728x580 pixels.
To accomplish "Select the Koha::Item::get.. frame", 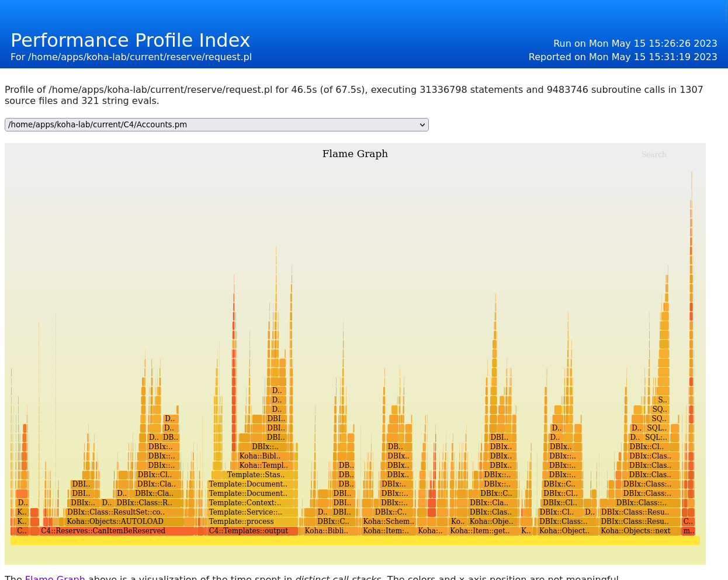I will [x=480, y=531].
